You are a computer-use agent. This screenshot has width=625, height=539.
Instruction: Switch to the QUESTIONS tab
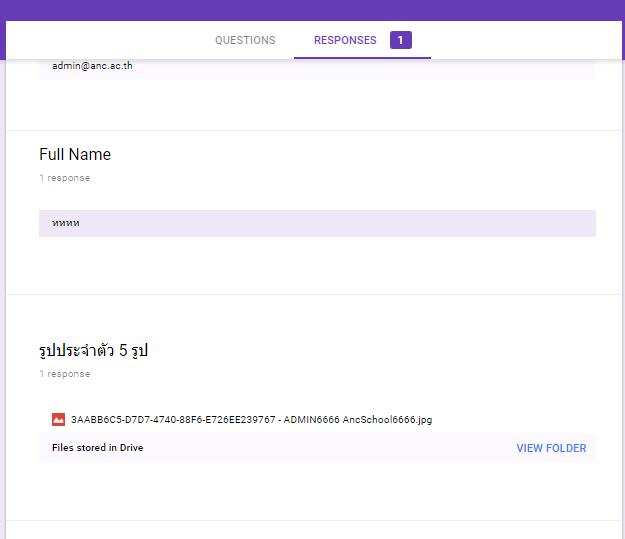(245, 40)
